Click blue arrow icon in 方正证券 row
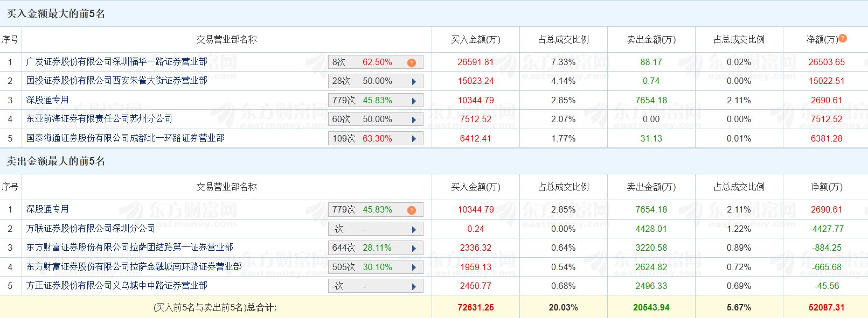 tap(414, 287)
